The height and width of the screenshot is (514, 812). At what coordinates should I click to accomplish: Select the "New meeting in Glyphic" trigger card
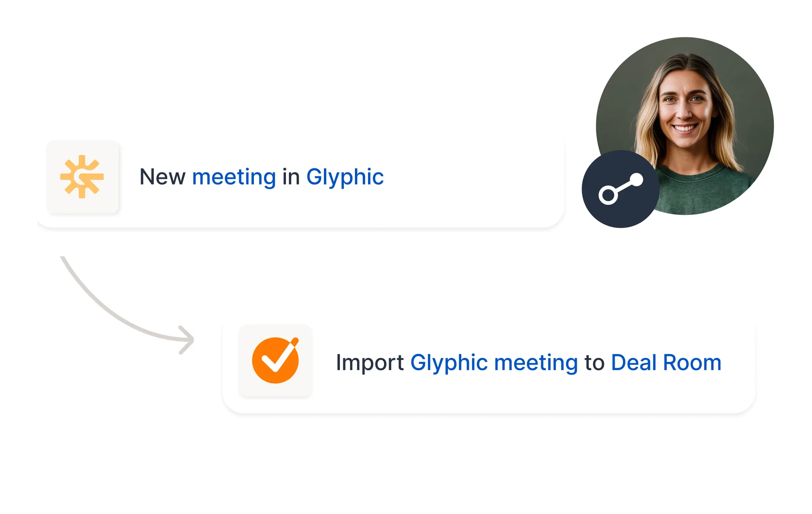(x=300, y=182)
